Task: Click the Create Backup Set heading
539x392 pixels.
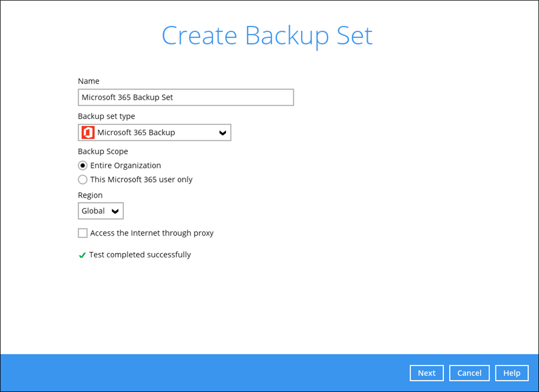Action: point(267,36)
